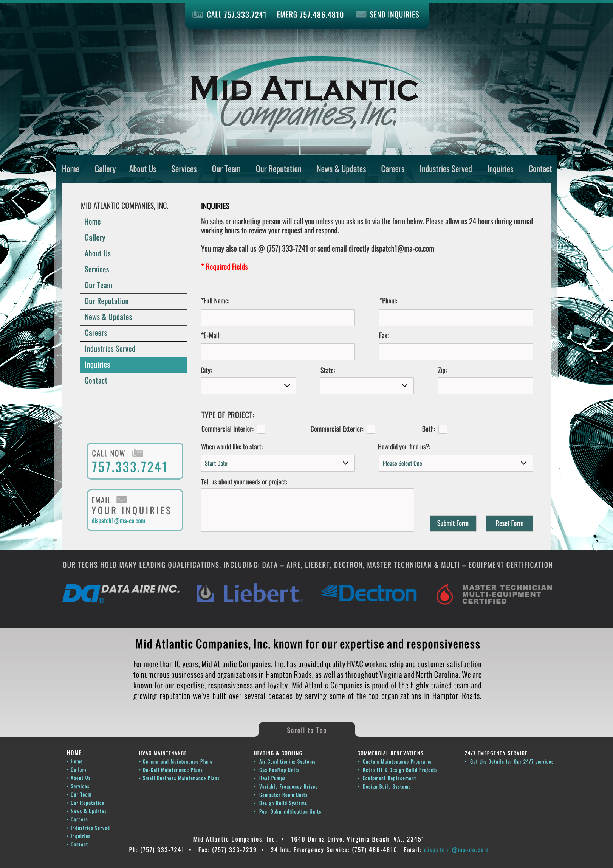Click dispatch1@ma-co.com in the EMAIL box

point(118,521)
